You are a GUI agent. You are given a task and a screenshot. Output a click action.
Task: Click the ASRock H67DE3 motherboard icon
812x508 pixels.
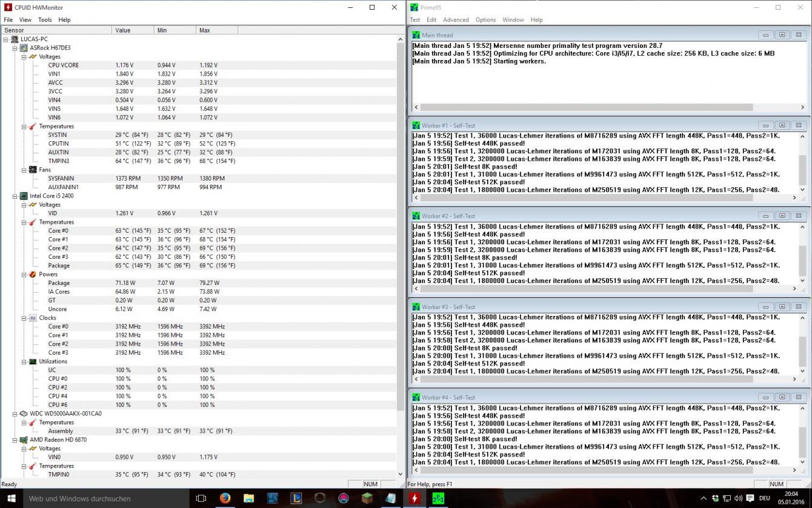24,48
